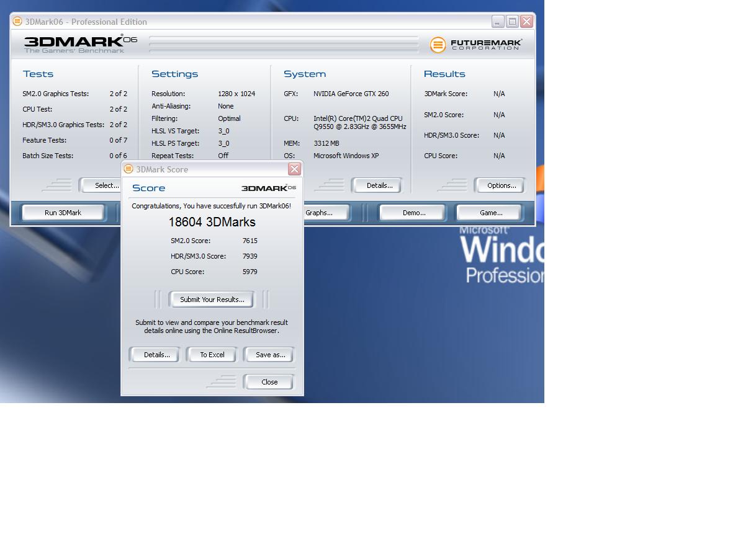The image size is (756, 542).
Task: Close the 3DMark06 Professional Edition window
Action: click(x=526, y=22)
